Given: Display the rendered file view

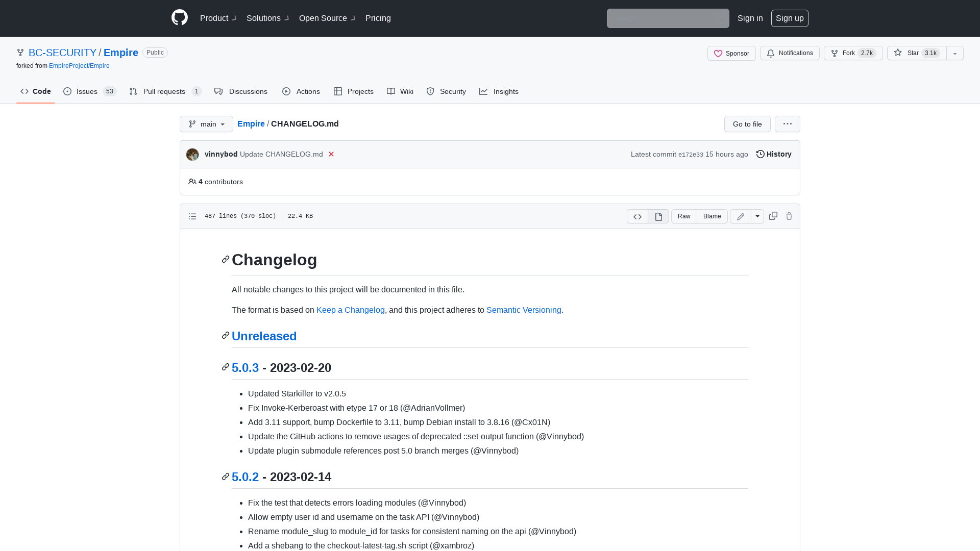Looking at the screenshot, I should click(x=658, y=216).
